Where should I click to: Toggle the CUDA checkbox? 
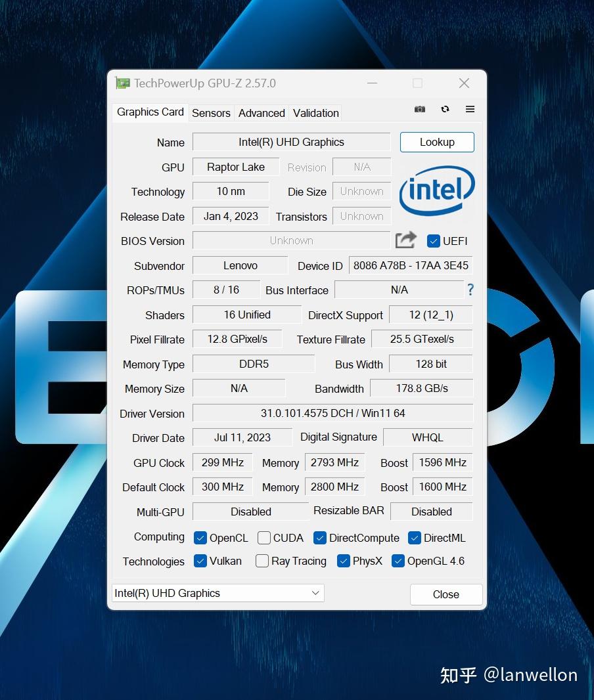click(264, 538)
